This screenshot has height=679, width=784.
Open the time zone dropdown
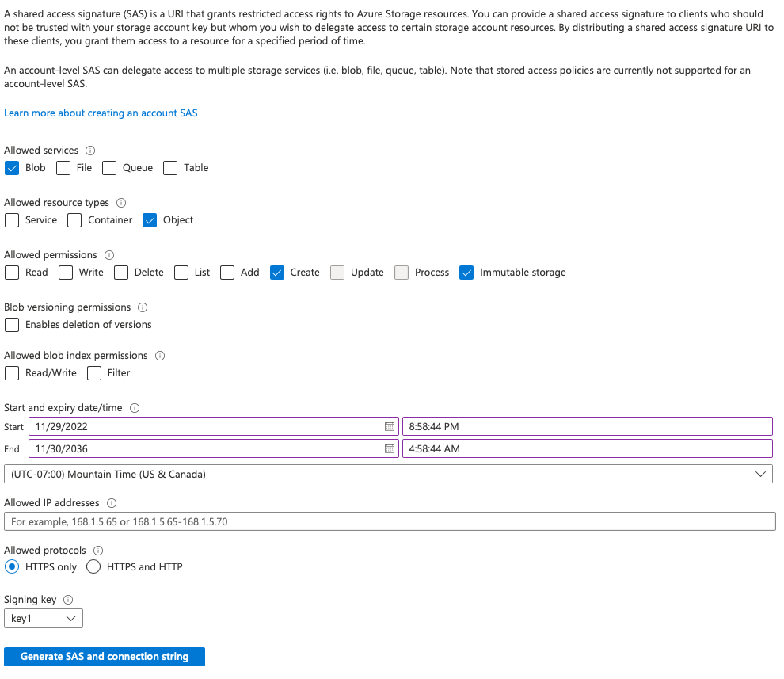click(388, 474)
